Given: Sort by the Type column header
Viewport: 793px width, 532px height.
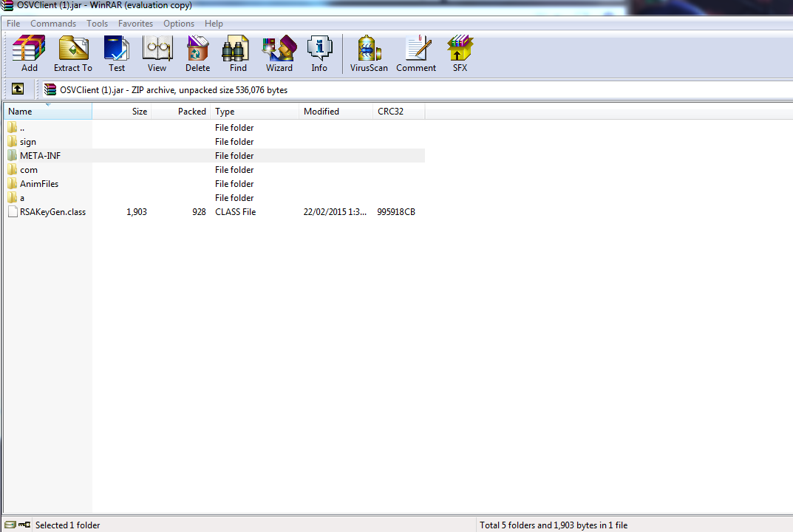Looking at the screenshot, I should click(255, 112).
